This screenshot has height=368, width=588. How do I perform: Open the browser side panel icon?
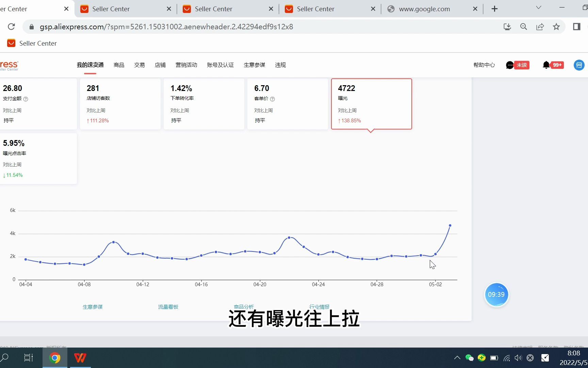[576, 27]
